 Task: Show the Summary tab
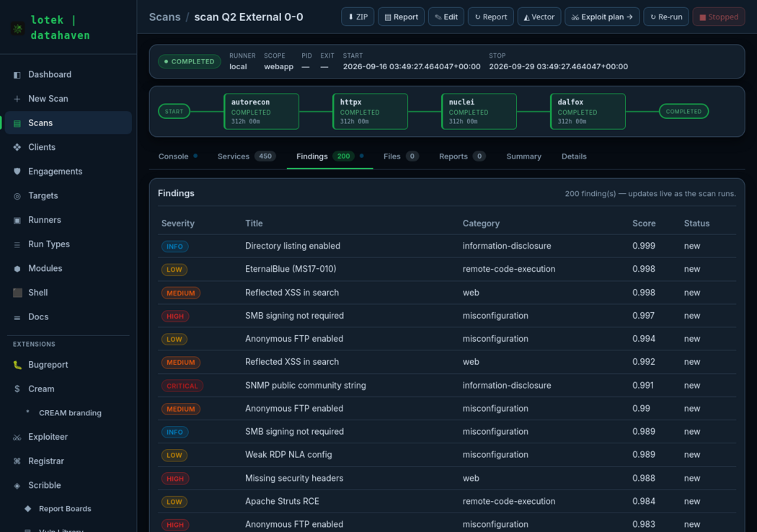pyautogui.click(x=524, y=156)
